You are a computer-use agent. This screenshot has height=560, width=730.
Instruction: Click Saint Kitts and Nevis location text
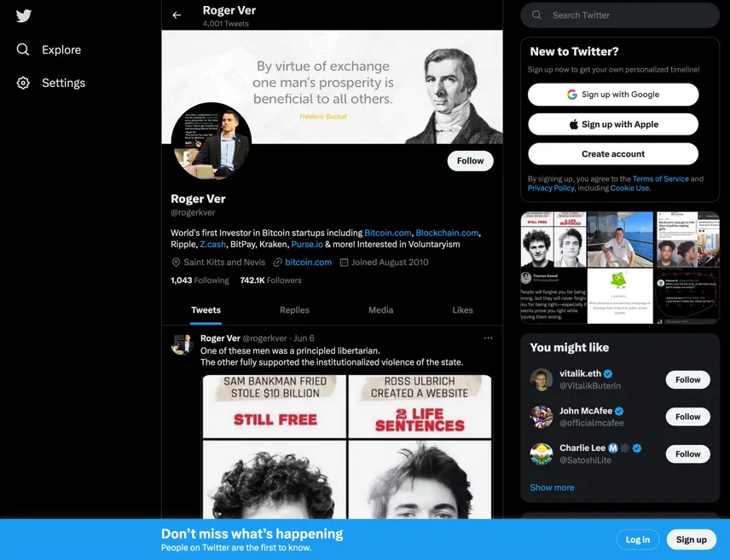tap(224, 262)
